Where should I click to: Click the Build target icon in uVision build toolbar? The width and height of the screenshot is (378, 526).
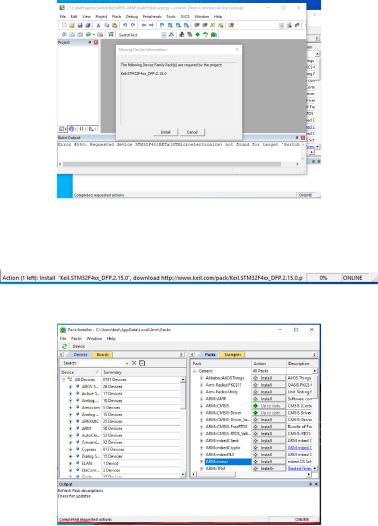(x=72, y=35)
